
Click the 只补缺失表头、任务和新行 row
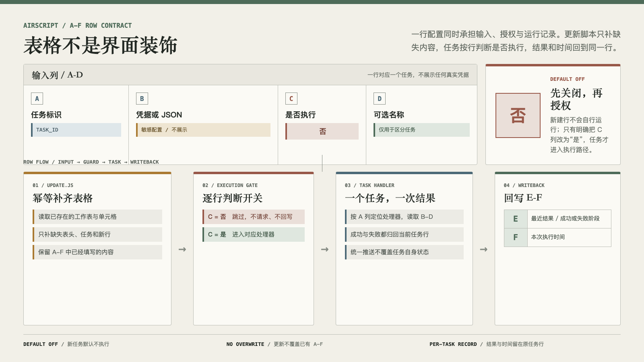point(97,234)
